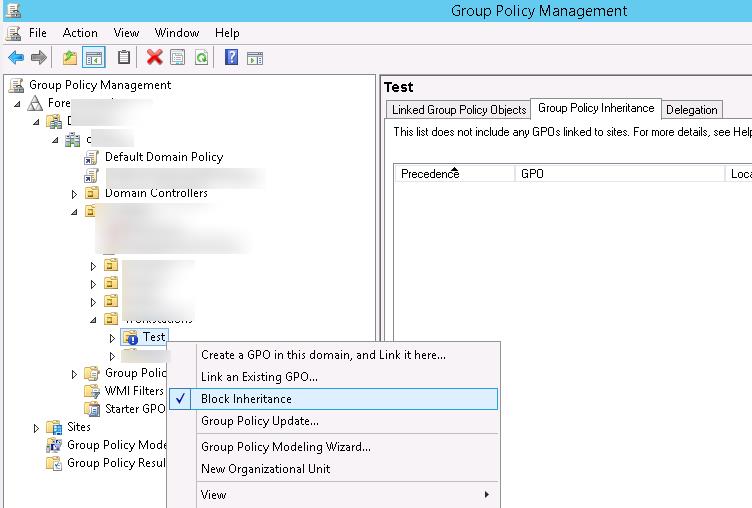Switch to the Delegation tab
Viewport: 752px width, 508px height.
tap(691, 110)
